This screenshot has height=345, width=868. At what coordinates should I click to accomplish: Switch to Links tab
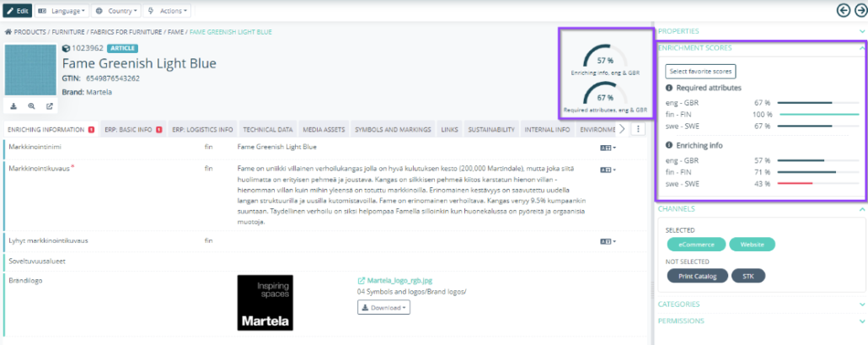(x=449, y=130)
